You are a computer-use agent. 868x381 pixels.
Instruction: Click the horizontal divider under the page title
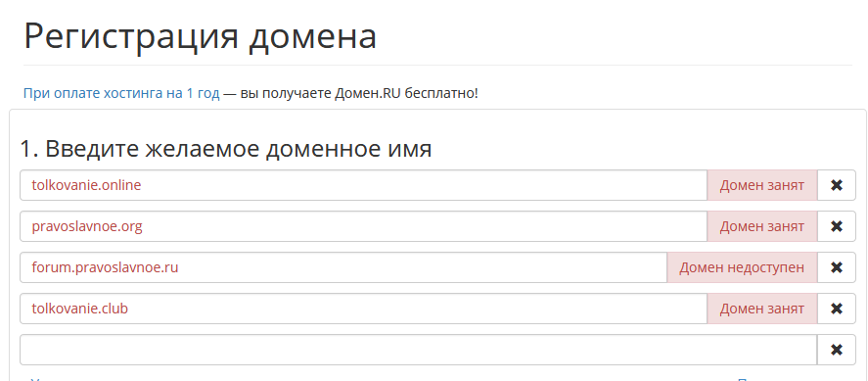[x=437, y=66]
